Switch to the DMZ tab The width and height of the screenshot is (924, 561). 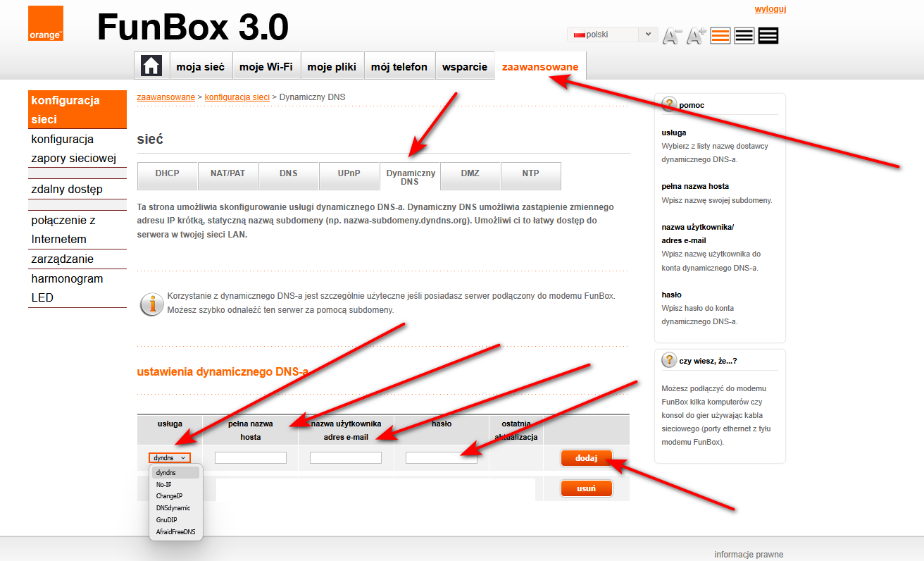[x=470, y=175]
